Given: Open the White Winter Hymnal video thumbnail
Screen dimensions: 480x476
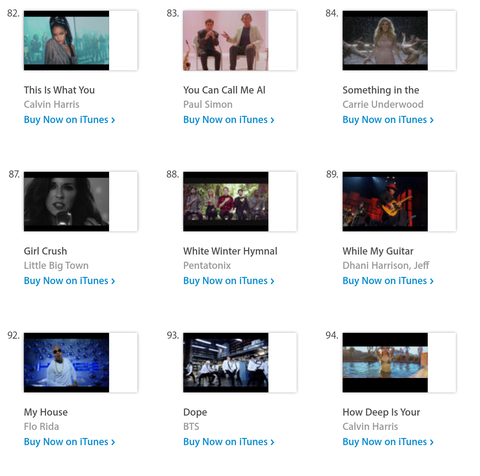Looking at the screenshot, I should tap(226, 201).
